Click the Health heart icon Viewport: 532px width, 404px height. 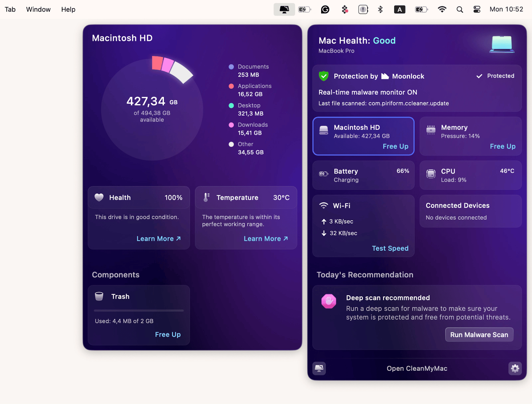click(99, 197)
